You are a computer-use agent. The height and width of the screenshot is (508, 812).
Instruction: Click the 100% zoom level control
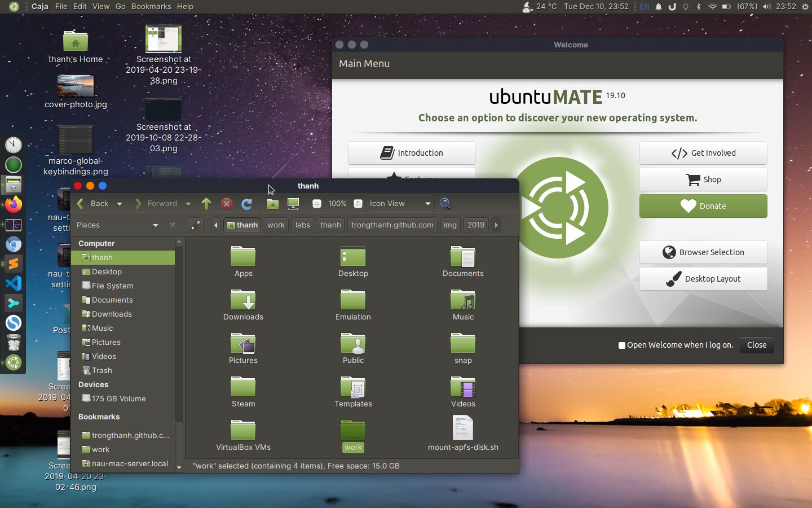click(x=337, y=204)
